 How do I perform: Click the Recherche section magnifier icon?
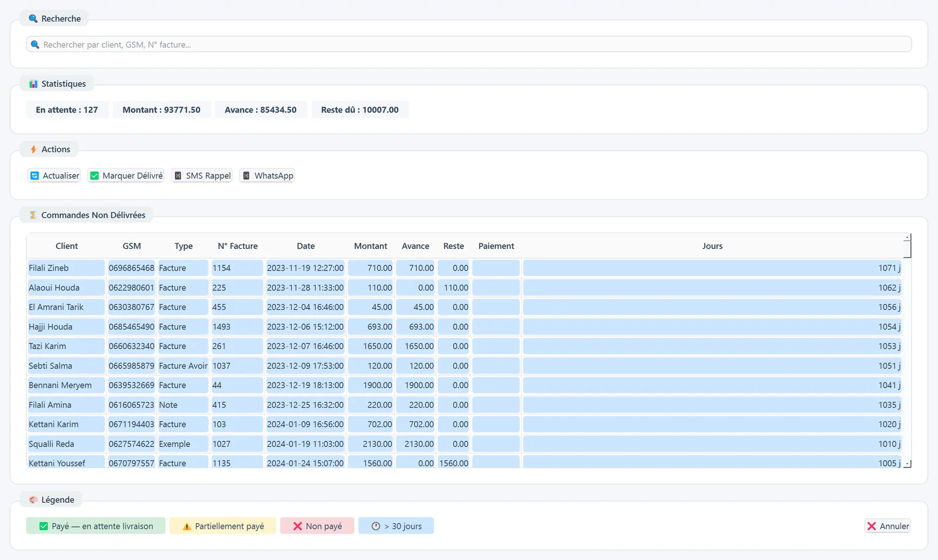[x=33, y=19]
